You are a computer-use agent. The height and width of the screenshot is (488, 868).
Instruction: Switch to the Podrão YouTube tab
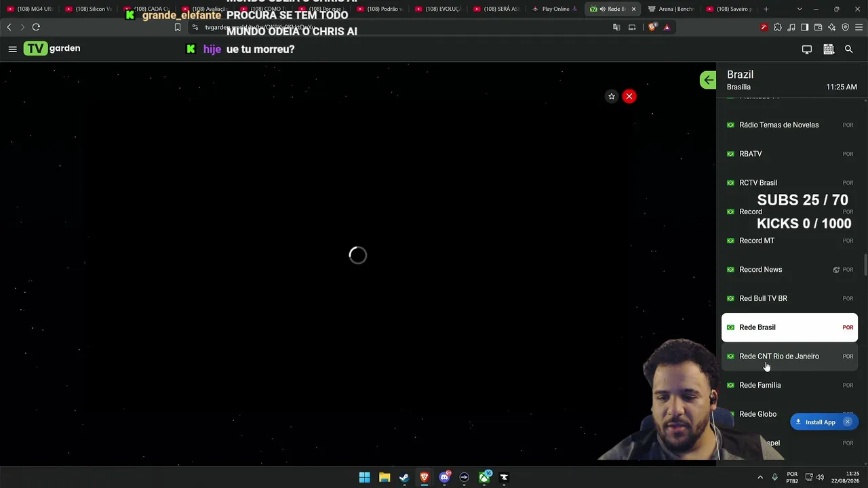pos(380,9)
